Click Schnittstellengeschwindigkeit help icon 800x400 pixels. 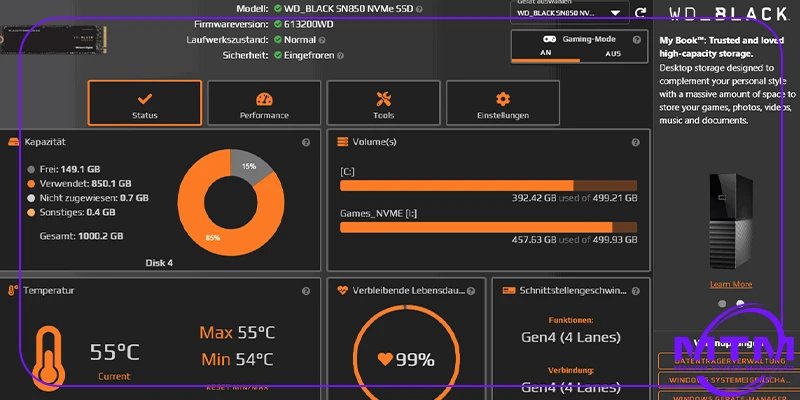(635, 291)
